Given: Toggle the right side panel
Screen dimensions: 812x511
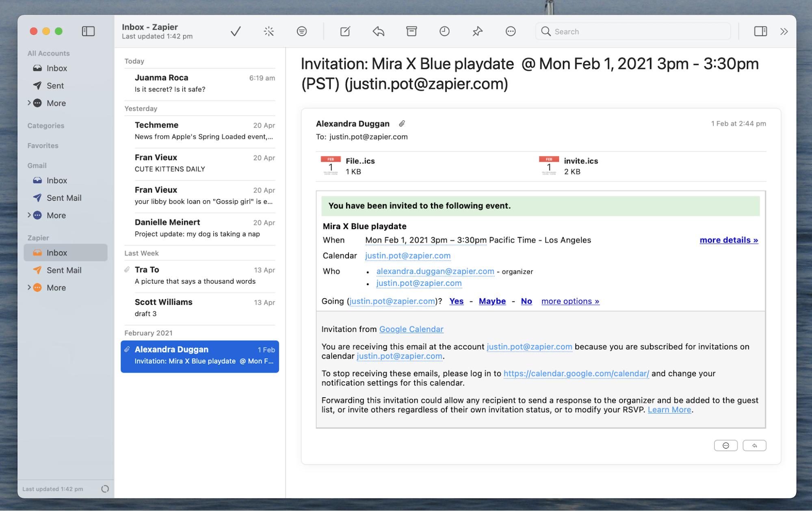Looking at the screenshot, I should point(760,31).
